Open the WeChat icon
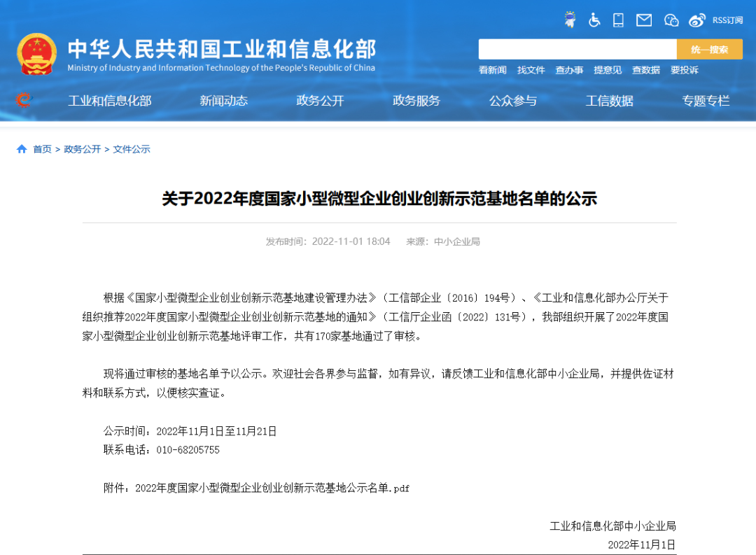This screenshot has width=756, height=555. [671, 20]
